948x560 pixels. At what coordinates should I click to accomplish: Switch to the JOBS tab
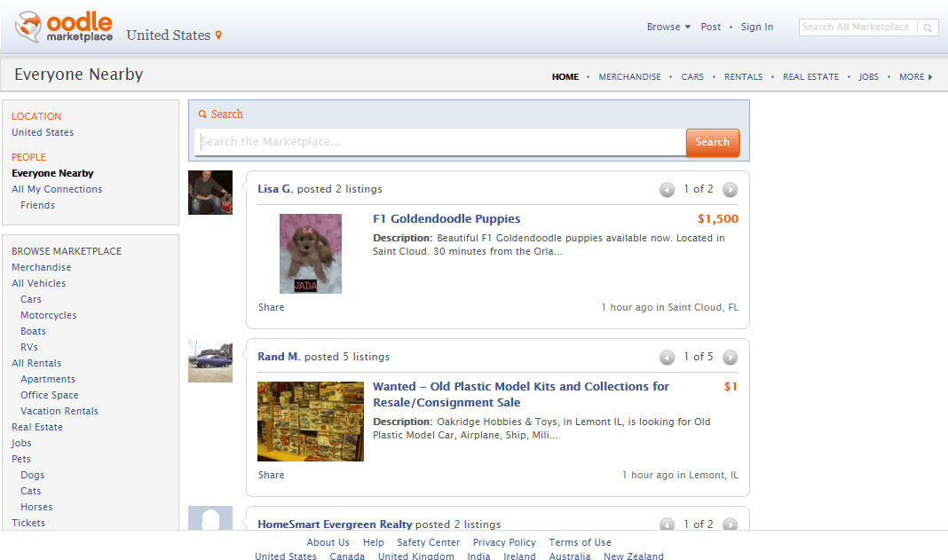click(x=868, y=77)
